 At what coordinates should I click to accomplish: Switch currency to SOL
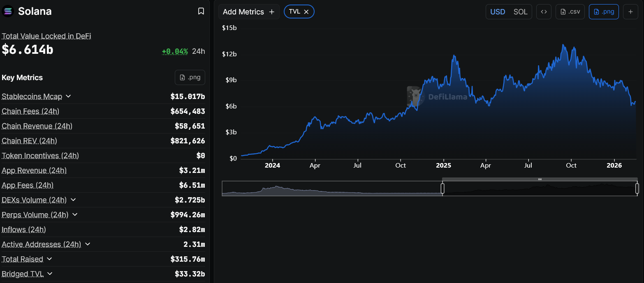(521, 12)
